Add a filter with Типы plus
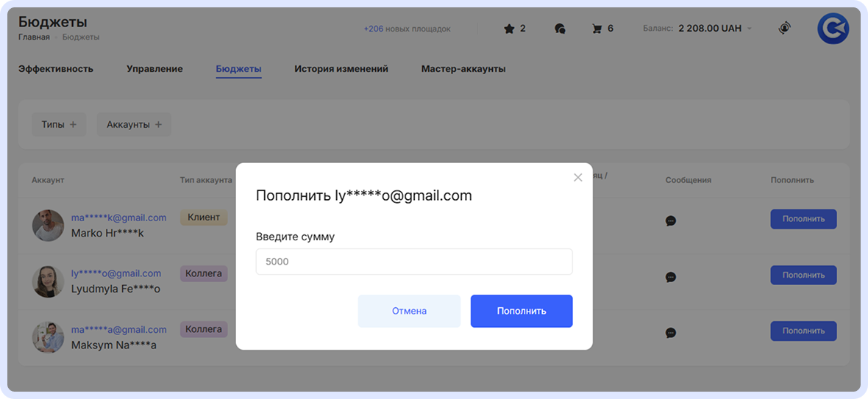868x399 pixels. pyautogui.click(x=59, y=125)
